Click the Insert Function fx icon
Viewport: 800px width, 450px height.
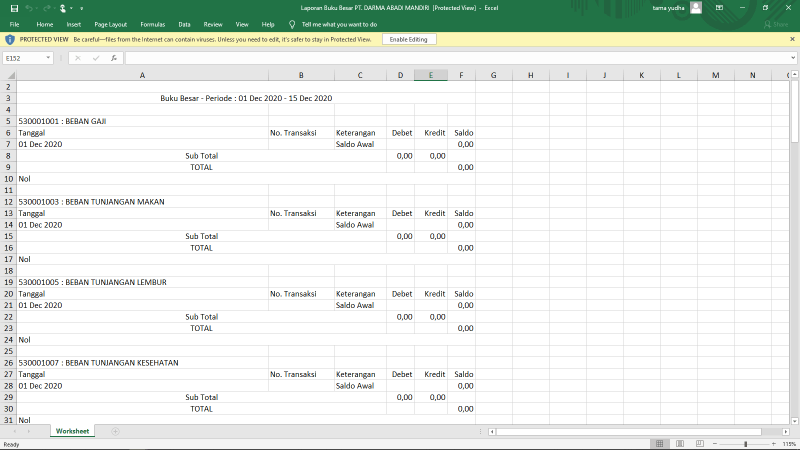[114, 58]
